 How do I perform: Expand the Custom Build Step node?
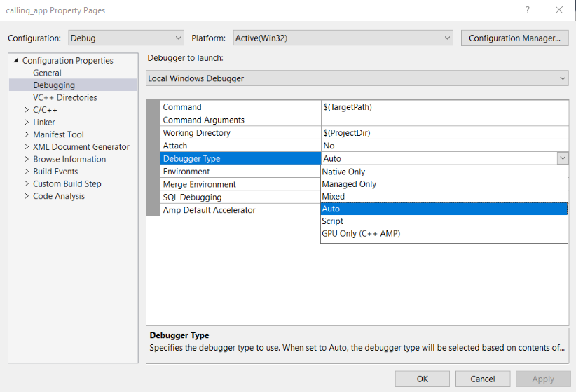(27, 183)
